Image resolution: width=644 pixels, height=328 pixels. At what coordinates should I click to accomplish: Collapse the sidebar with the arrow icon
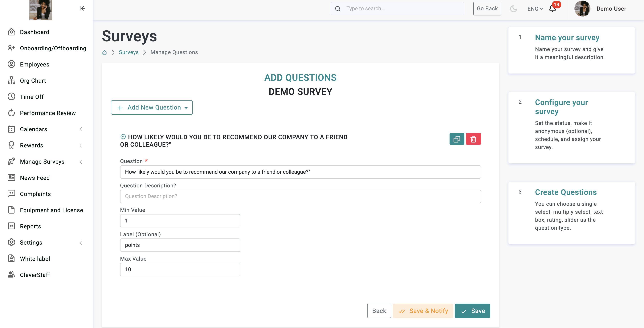tap(82, 9)
